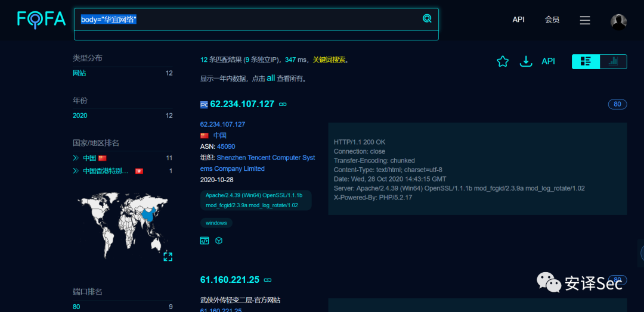The image size is (644, 312).
Task: Open 会员 in top navigation
Action: (x=552, y=20)
